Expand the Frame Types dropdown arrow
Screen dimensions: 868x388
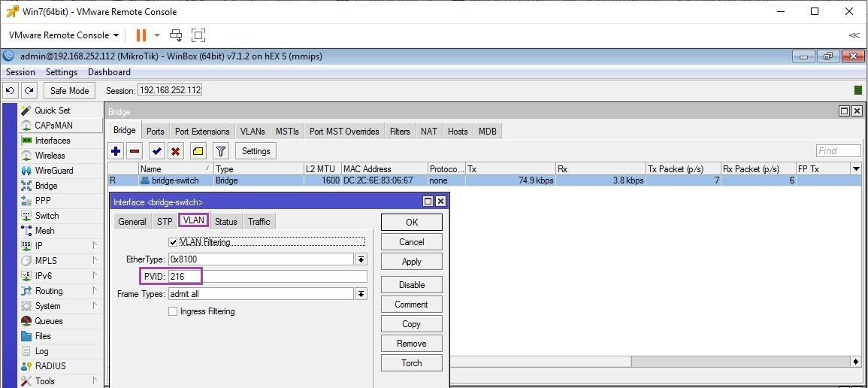[x=361, y=294]
